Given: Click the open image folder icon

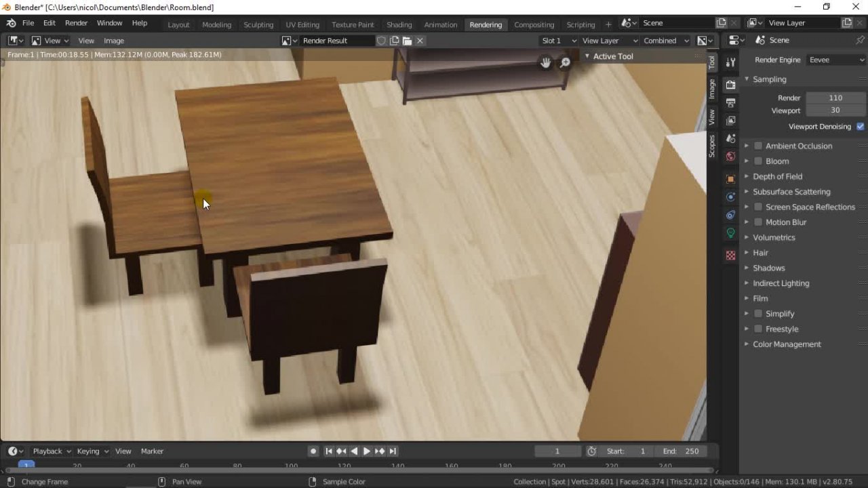Looking at the screenshot, I should click(407, 41).
